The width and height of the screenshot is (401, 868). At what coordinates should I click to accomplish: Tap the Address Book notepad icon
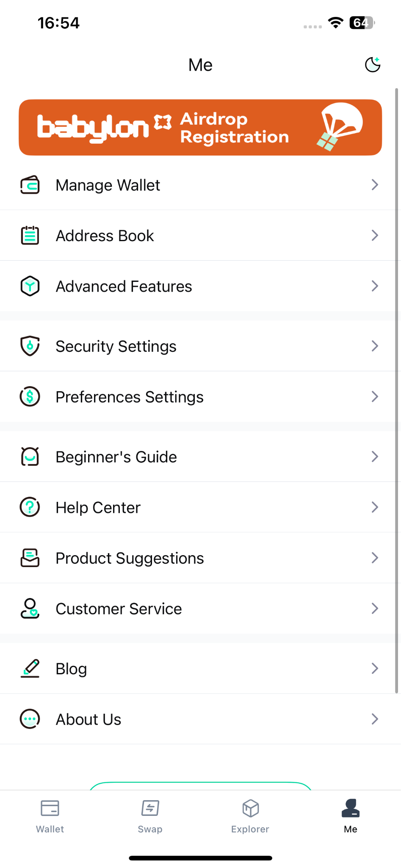[30, 236]
